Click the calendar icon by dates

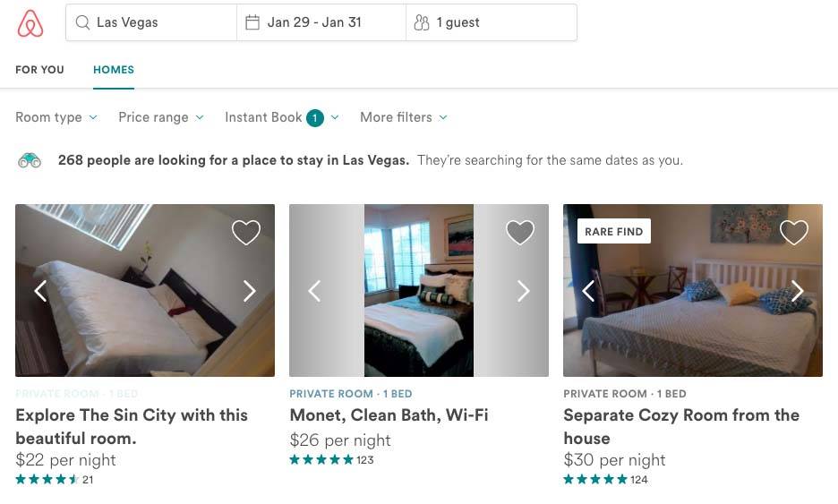[x=252, y=23]
